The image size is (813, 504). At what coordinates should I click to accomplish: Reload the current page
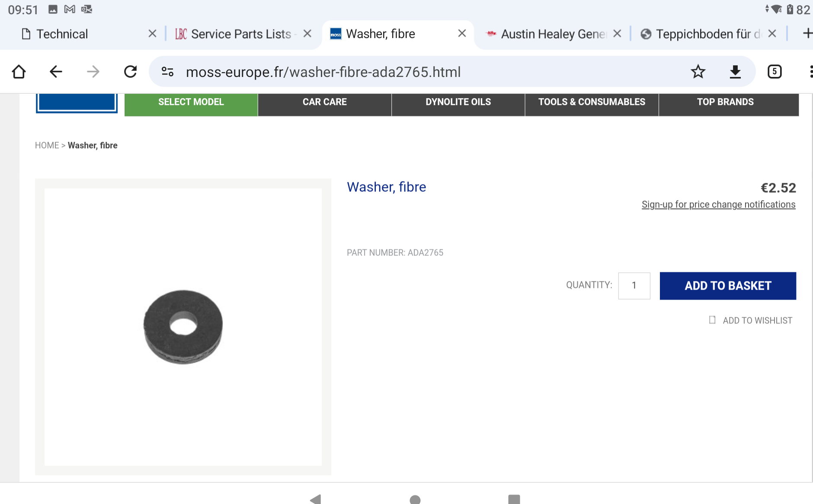[130, 72]
